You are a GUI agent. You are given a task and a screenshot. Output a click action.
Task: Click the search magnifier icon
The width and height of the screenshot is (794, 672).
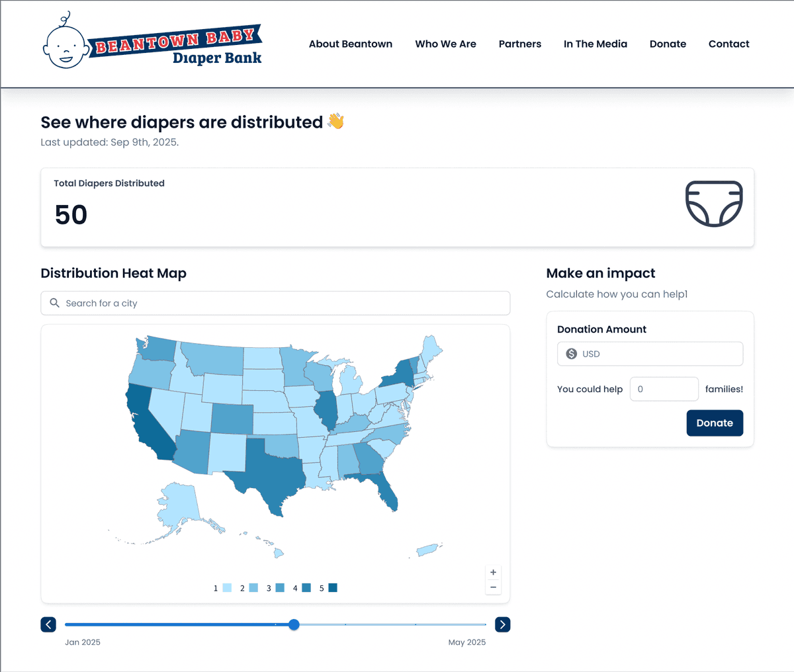[x=55, y=303]
